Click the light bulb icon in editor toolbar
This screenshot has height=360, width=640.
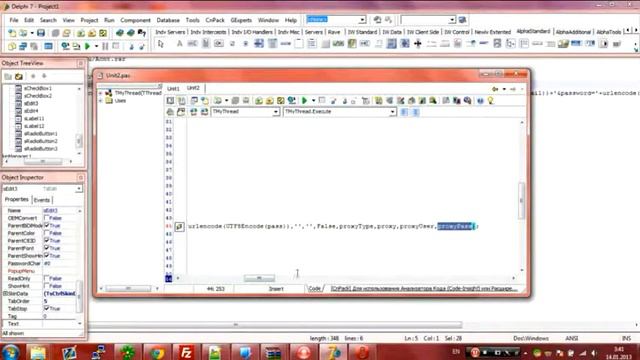[x=491, y=100]
